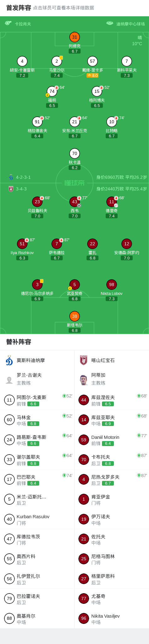Screen dimensions: 149x644
Task: Click Dynamo 4-2-3-1 formation label
Action: [23, 177]
